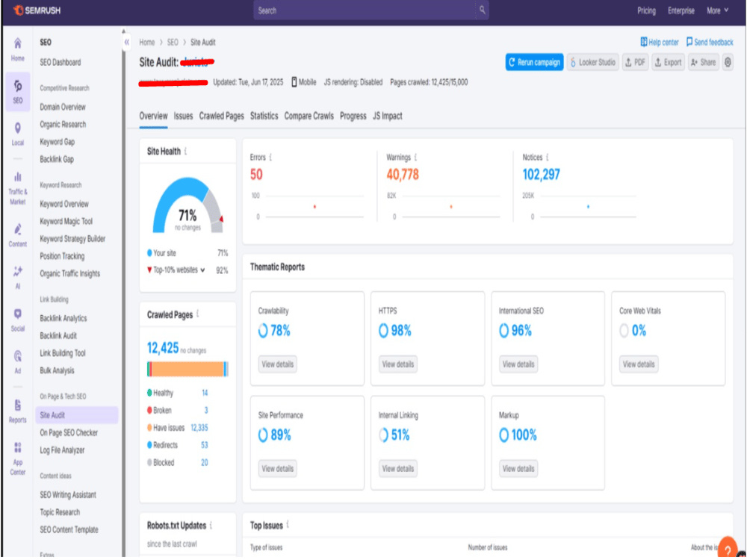The height and width of the screenshot is (560, 747).
Task: Click the PDF export button
Action: tap(635, 62)
